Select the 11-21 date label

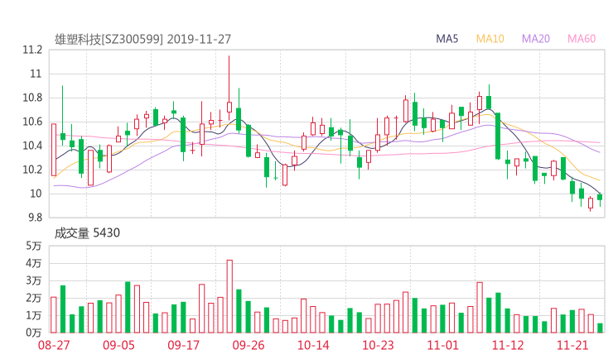(572, 344)
